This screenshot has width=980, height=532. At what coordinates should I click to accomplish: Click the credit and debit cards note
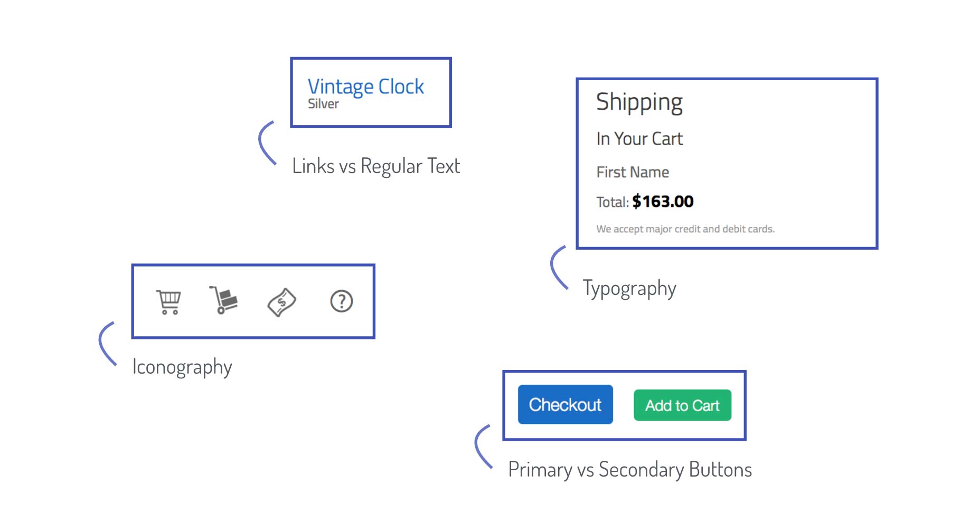pyautogui.click(x=685, y=229)
